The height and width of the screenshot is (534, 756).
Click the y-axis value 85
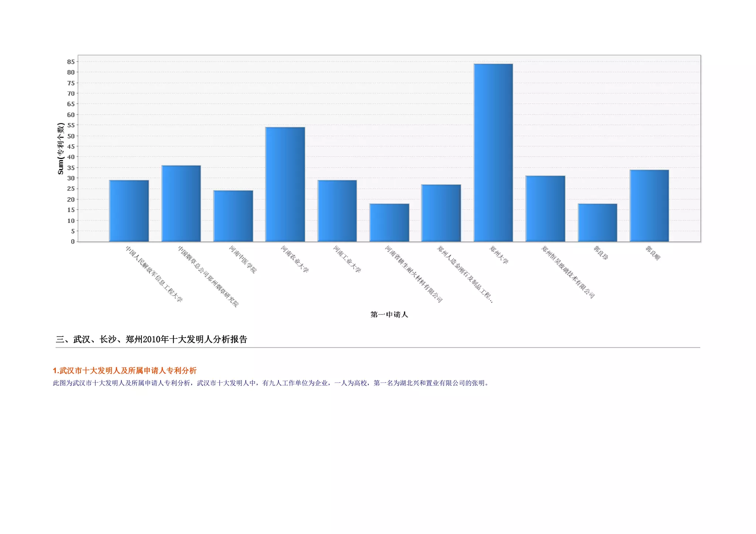pos(71,62)
